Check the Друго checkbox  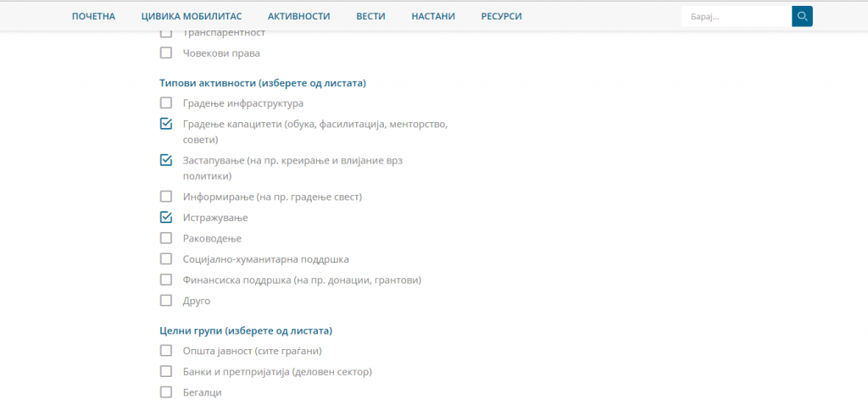(x=166, y=301)
